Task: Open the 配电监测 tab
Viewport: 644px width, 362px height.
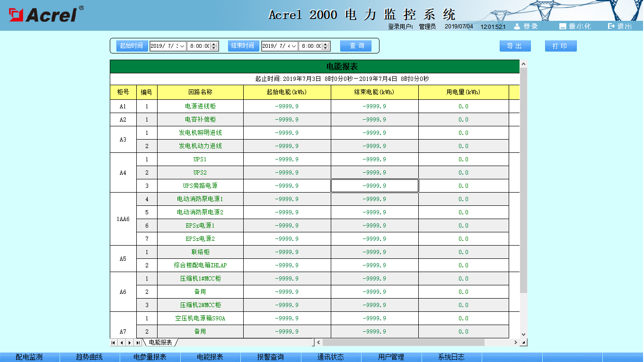Action: pos(30,357)
